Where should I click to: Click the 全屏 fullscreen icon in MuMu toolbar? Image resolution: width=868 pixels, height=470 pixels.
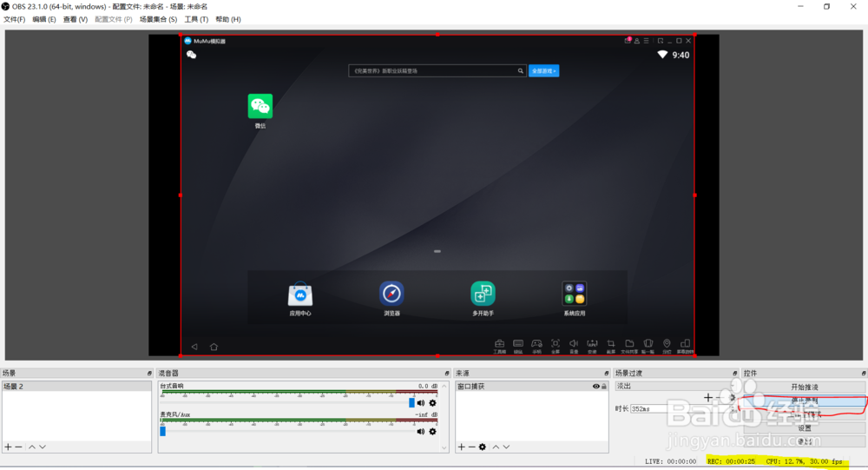pyautogui.click(x=556, y=344)
